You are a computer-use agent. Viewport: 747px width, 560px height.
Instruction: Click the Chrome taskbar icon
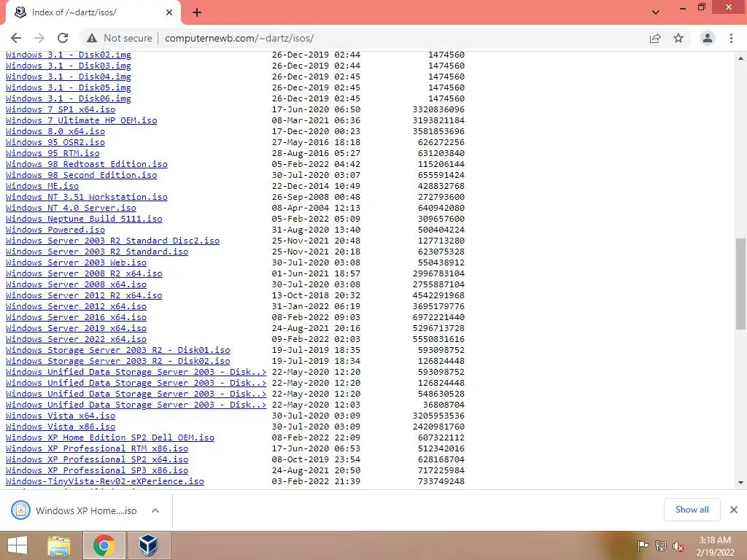(x=104, y=545)
